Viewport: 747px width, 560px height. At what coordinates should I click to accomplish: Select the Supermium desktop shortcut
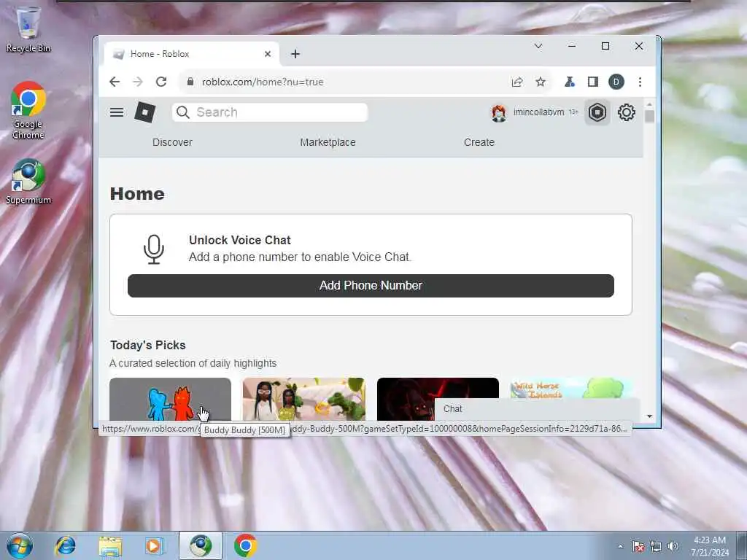28,182
